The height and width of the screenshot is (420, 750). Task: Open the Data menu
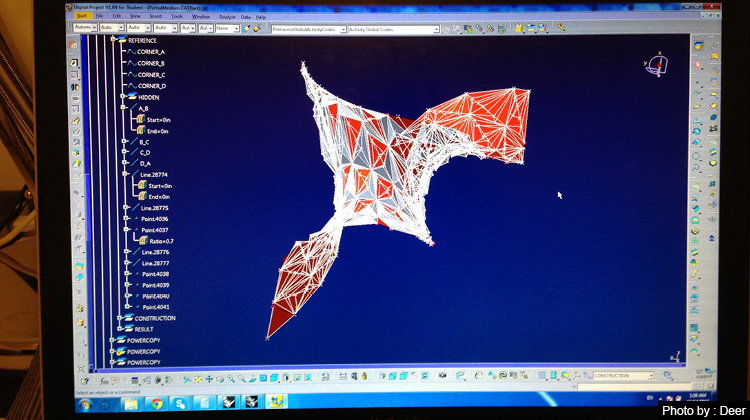pos(245,17)
